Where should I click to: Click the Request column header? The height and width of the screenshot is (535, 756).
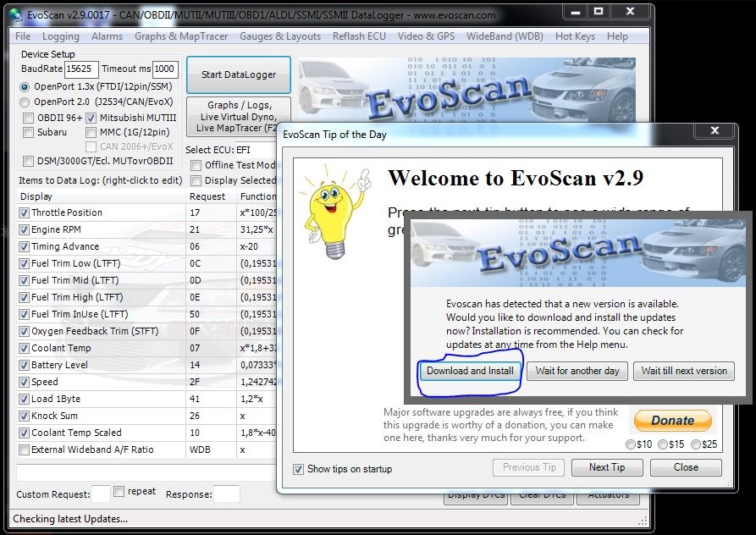click(x=211, y=196)
